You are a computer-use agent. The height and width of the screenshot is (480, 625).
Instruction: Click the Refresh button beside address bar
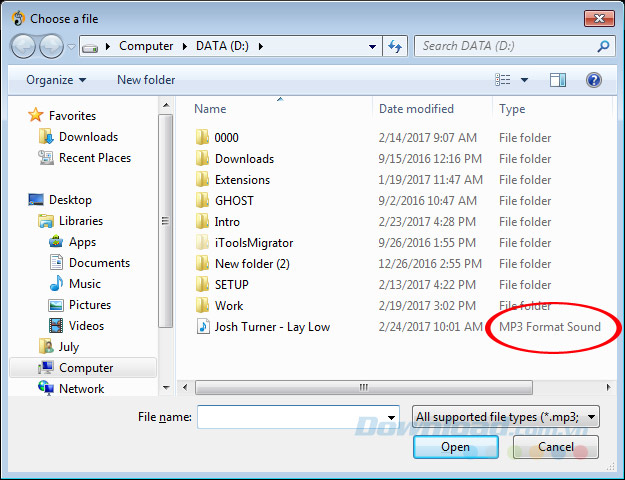(395, 46)
